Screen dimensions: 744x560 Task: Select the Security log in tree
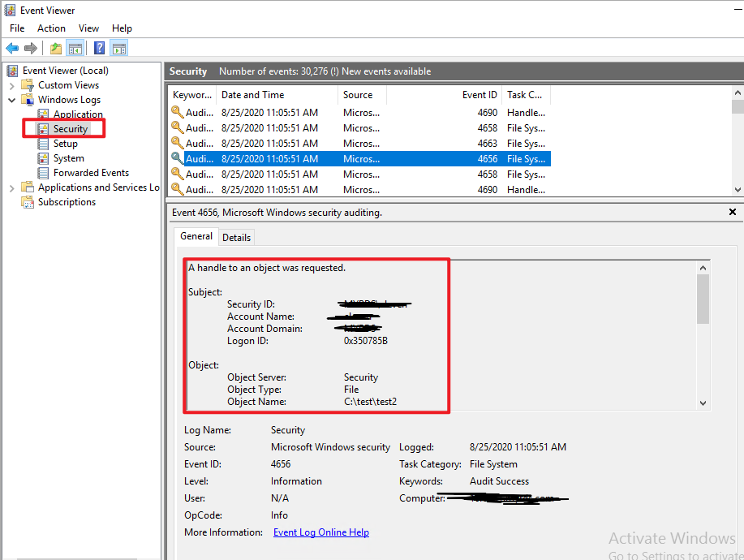(x=71, y=129)
